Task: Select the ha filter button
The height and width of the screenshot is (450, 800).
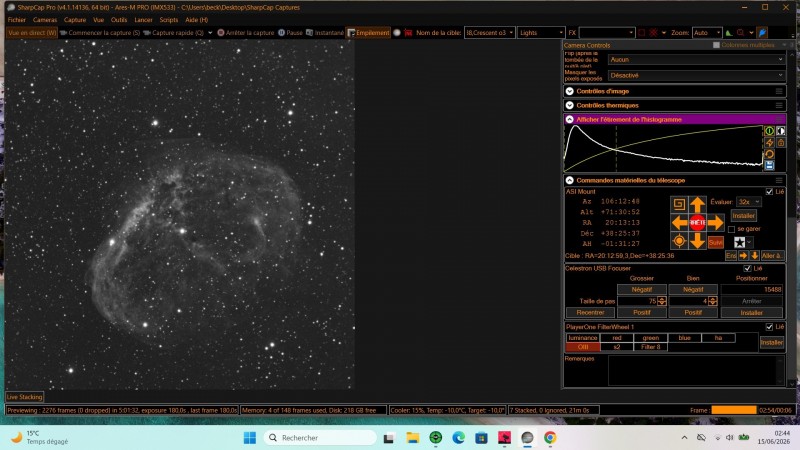Action: point(718,338)
